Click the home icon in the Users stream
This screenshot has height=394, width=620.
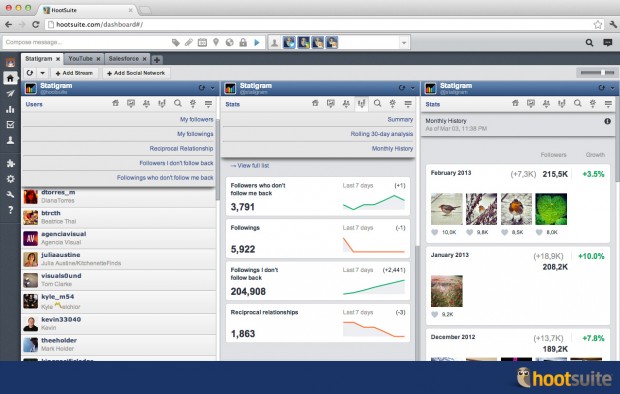115,103
